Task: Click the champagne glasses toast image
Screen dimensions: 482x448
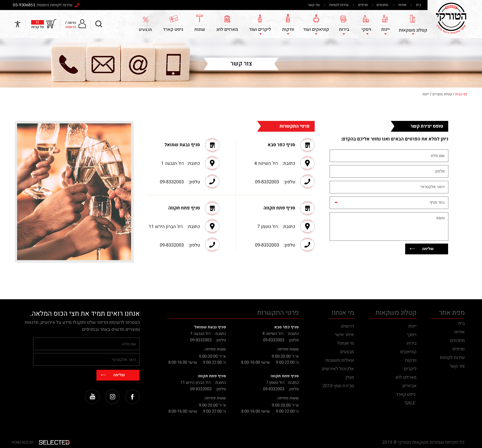Action: pyautogui.click(x=74, y=192)
